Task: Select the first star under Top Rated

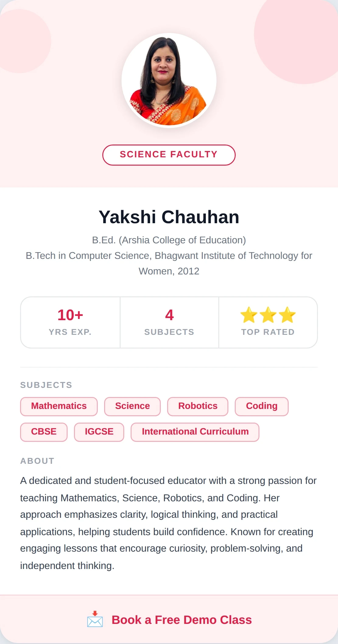Action: pos(249,316)
